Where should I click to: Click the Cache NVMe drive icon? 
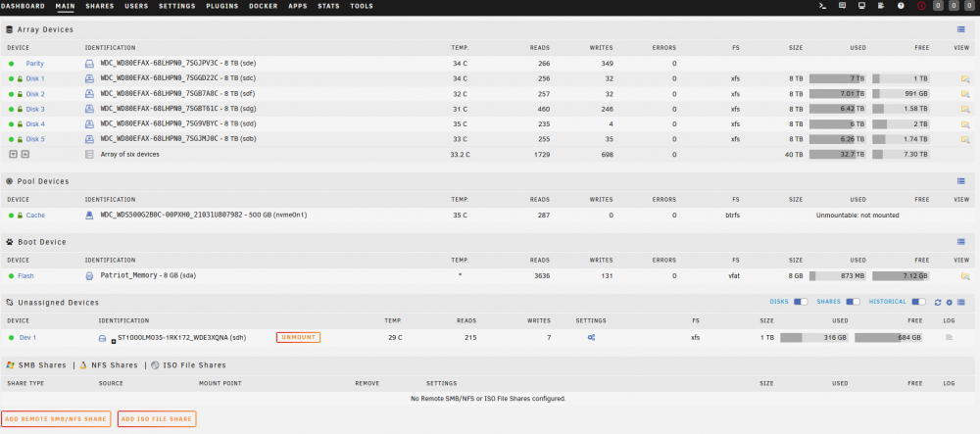pyautogui.click(x=89, y=215)
